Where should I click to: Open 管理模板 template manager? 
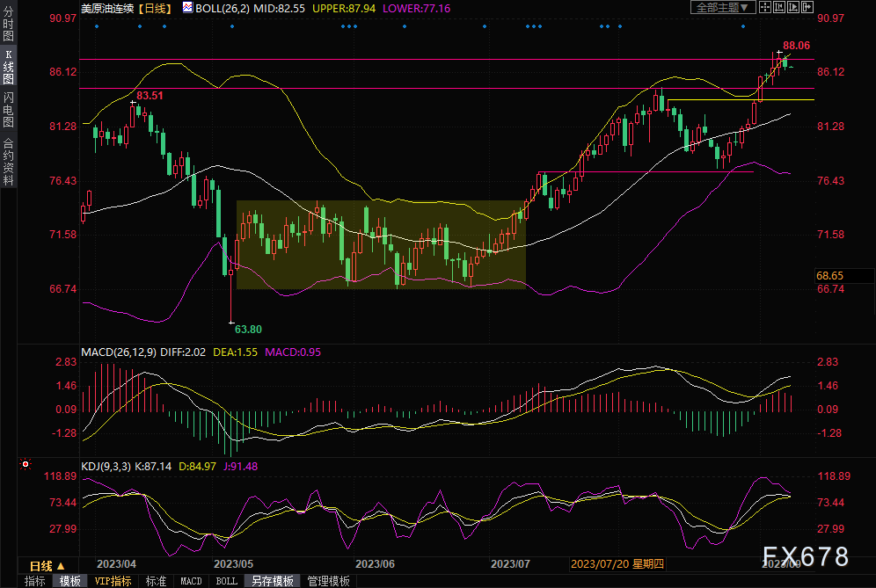pyautogui.click(x=328, y=581)
